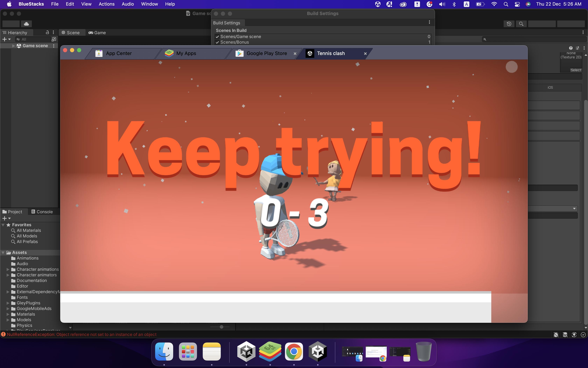
Task: Collapse the Assets folder tree
Action: [x=3, y=253]
